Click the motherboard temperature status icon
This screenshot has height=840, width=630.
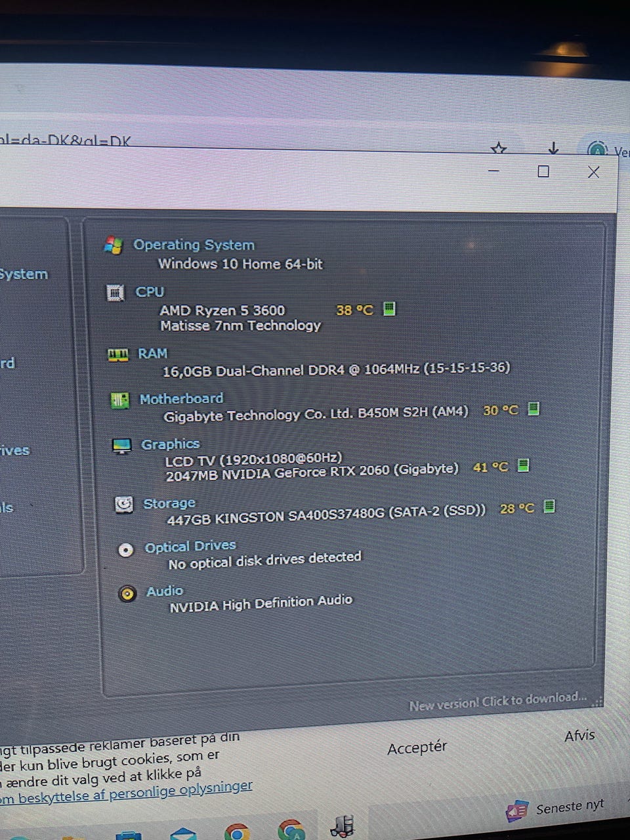coord(534,408)
